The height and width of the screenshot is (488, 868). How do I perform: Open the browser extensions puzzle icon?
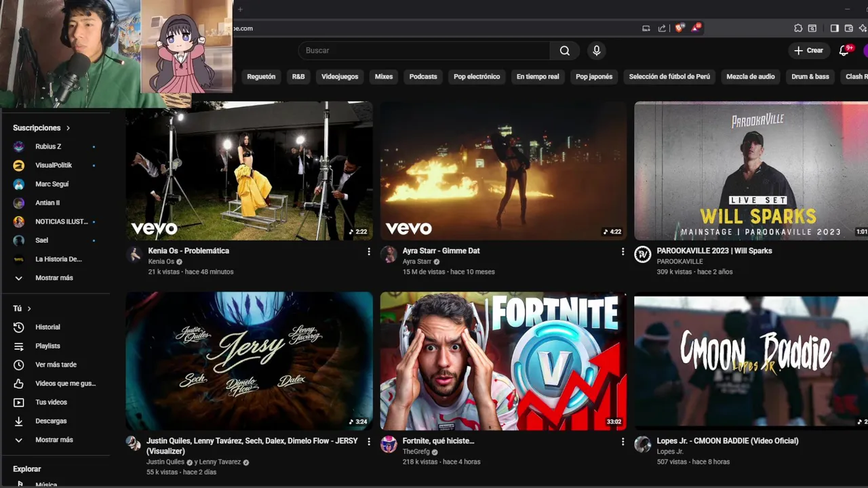point(798,28)
